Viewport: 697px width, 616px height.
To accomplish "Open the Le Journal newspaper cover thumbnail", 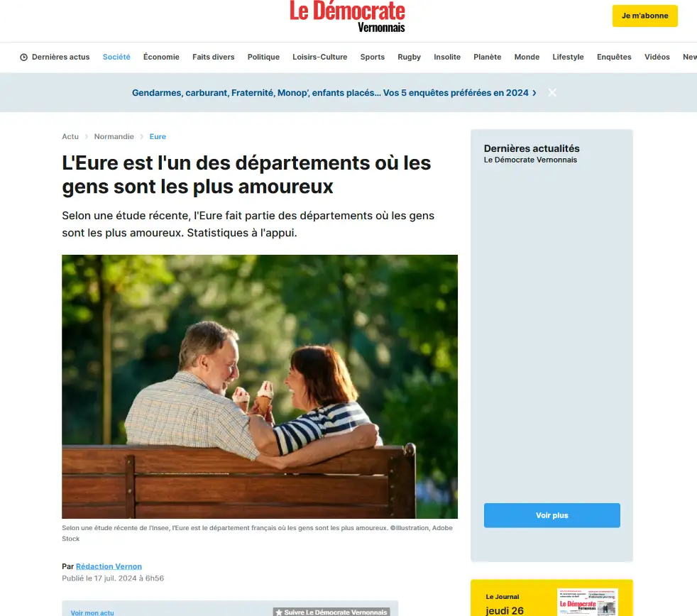I will (587, 603).
